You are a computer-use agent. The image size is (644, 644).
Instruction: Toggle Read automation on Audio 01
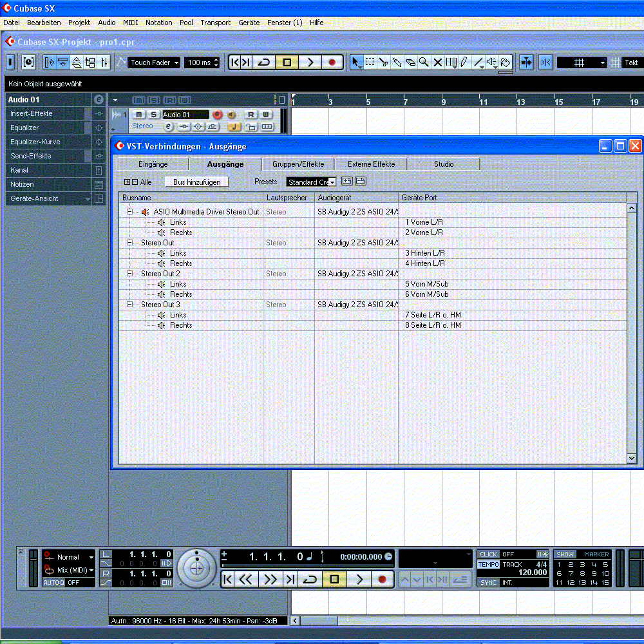click(251, 115)
